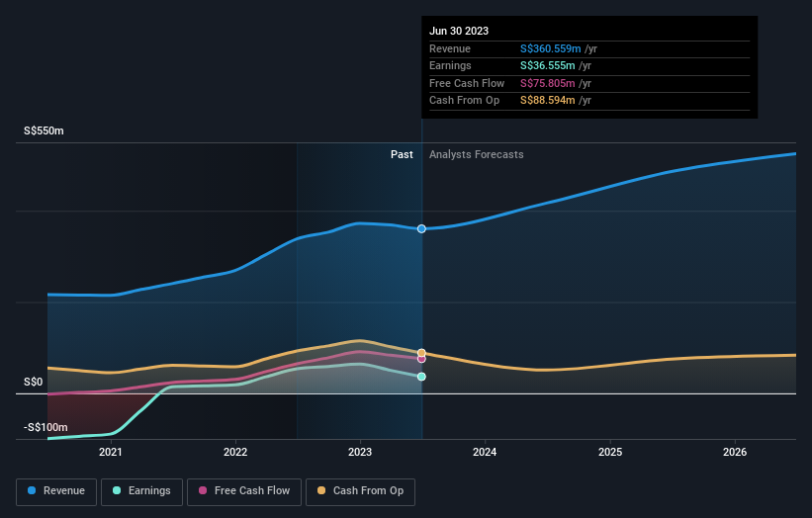
Task: Click the 2022 x-axis label
Action: (235, 452)
